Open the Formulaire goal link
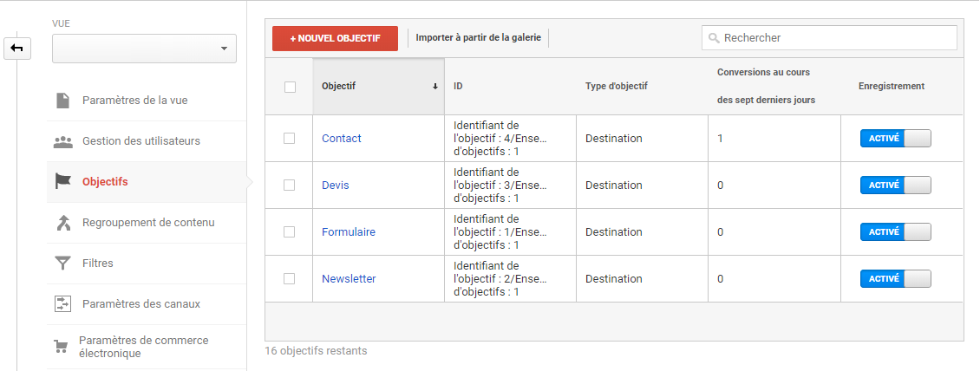Screen dimensions: 980x371 pos(349,232)
